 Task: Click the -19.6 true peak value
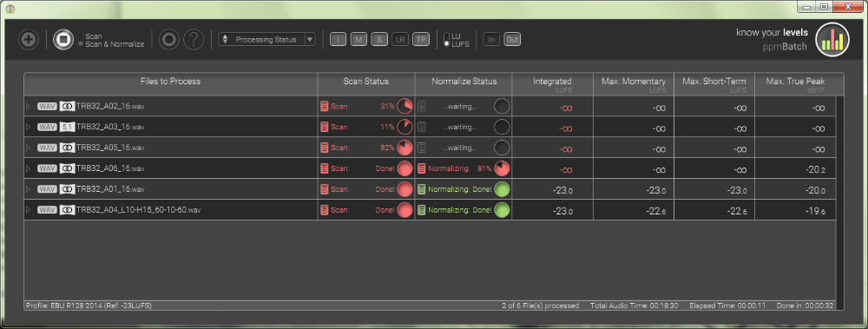tap(816, 211)
